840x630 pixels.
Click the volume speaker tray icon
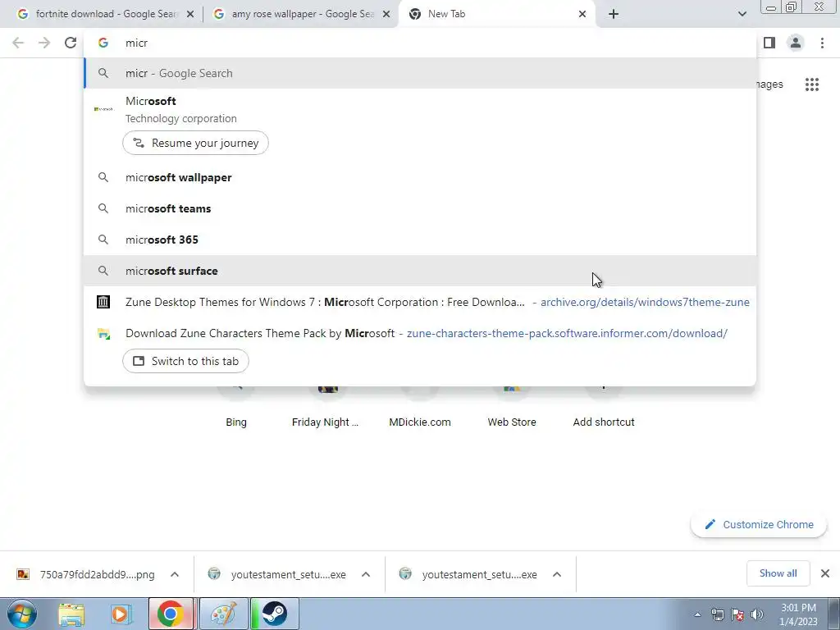756,614
